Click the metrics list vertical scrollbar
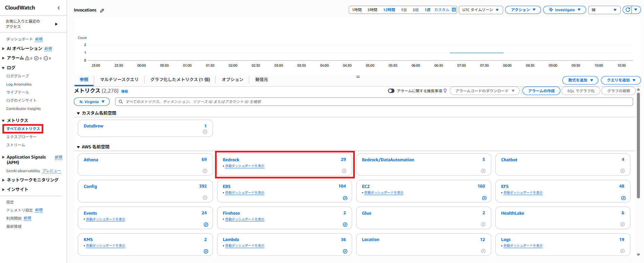 click(638, 145)
